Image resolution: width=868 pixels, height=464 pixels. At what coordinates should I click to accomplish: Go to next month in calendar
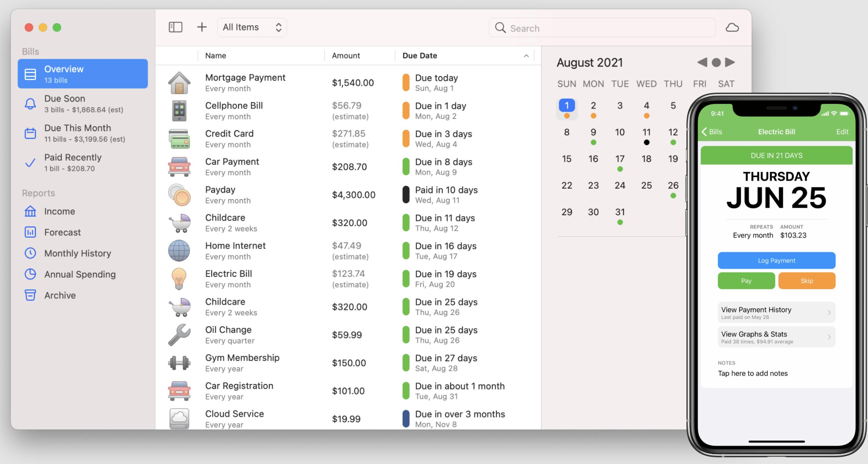click(x=730, y=62)
